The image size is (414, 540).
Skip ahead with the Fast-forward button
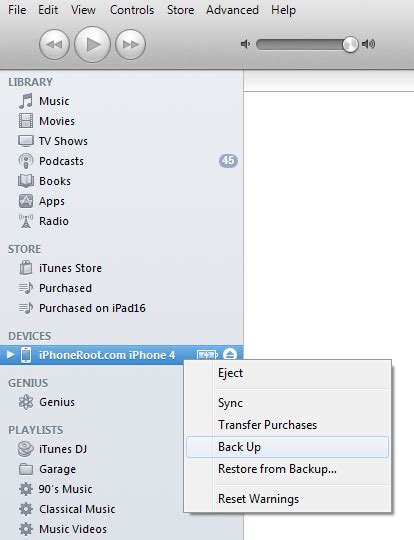[x=130, y=44]
